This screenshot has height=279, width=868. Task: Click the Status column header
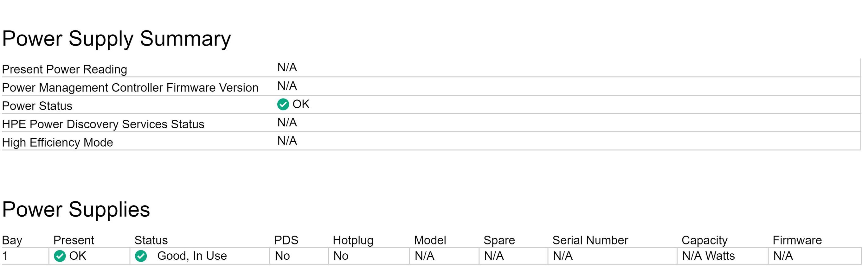coord(151,240)
